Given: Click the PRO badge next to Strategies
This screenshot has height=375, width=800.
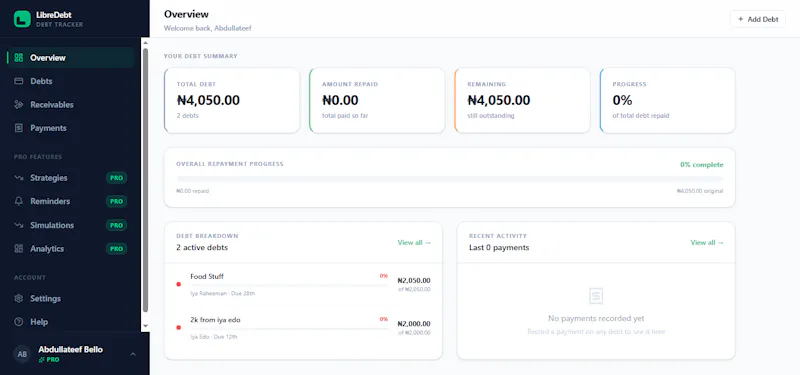Looking at the screenshot, I should click(x=116, y=178).
